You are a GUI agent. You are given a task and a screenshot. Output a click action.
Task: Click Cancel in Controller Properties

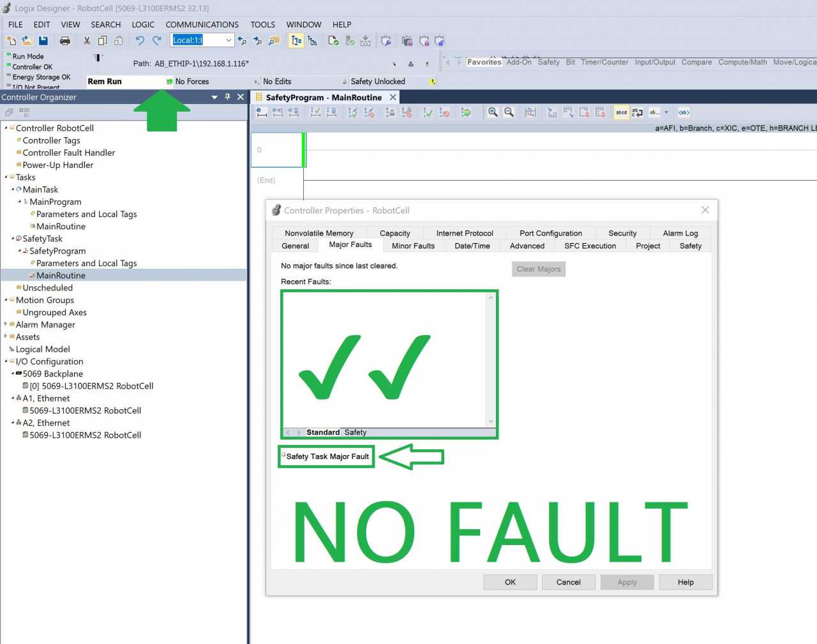568,582
